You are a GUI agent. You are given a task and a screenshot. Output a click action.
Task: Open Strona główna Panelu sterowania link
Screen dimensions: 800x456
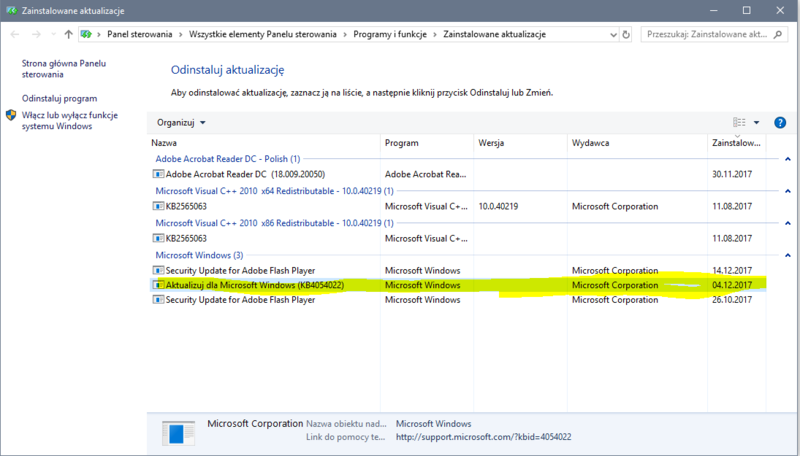tap(64, 69)
